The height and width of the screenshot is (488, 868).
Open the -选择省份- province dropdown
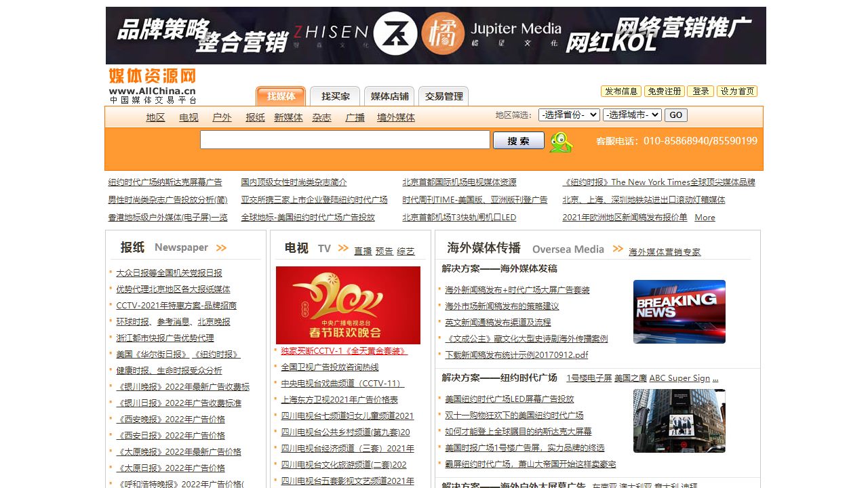point(569,115)
